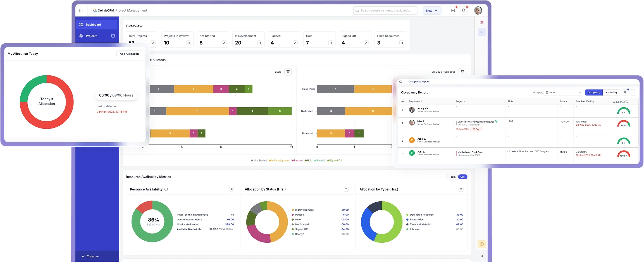Click the plus icon in the right sidebar
Screen dimensions: 644x262
coord(481,32)
